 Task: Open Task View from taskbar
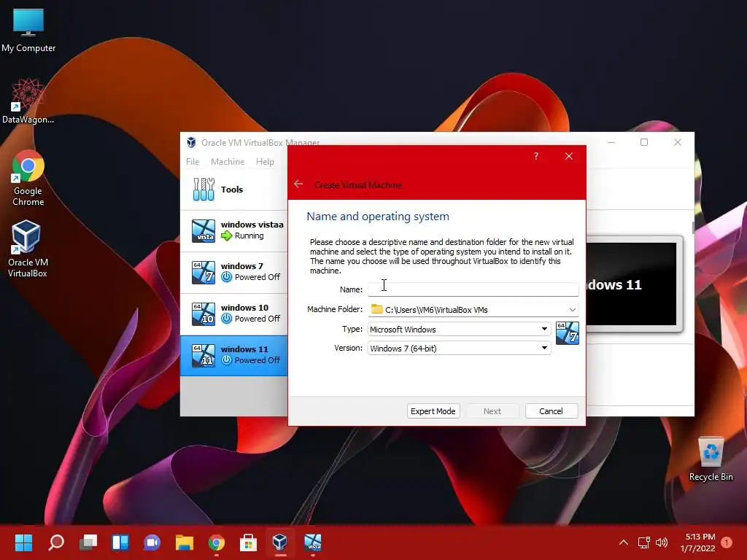click(88, 542)
